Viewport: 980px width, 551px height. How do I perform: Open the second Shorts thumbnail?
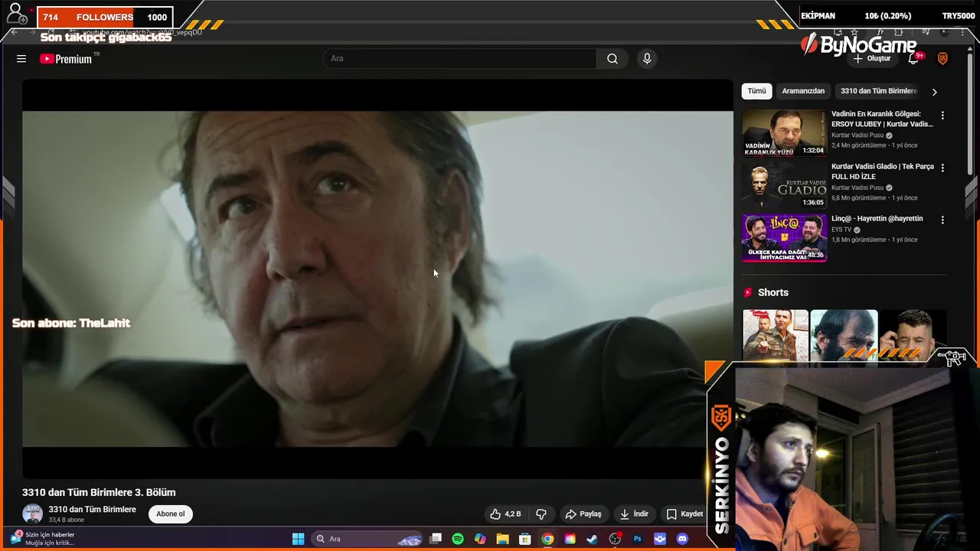click(844, 335)
